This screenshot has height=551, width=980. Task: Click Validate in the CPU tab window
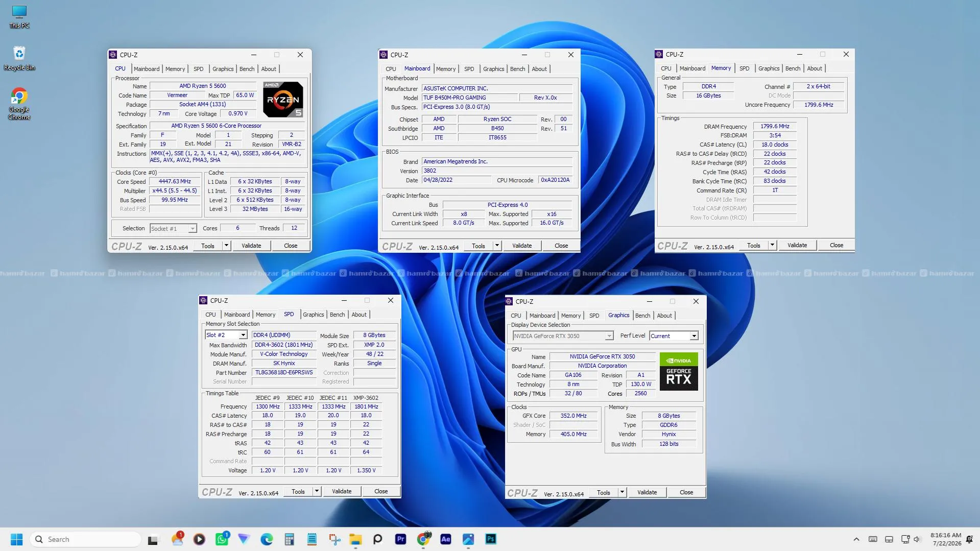click(x=251, y=246)
